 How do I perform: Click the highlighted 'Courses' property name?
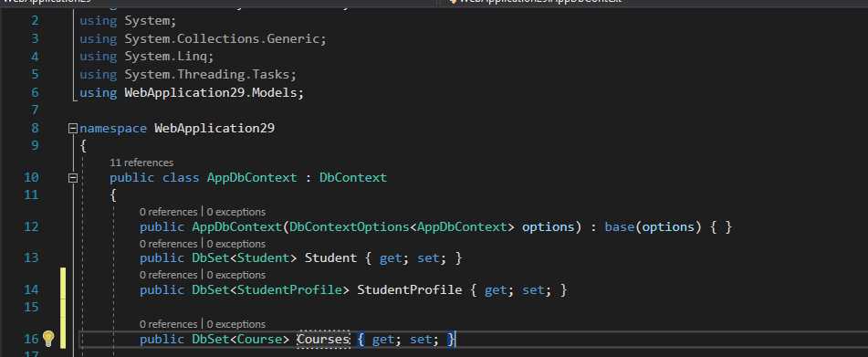click(x=323, y=339)
